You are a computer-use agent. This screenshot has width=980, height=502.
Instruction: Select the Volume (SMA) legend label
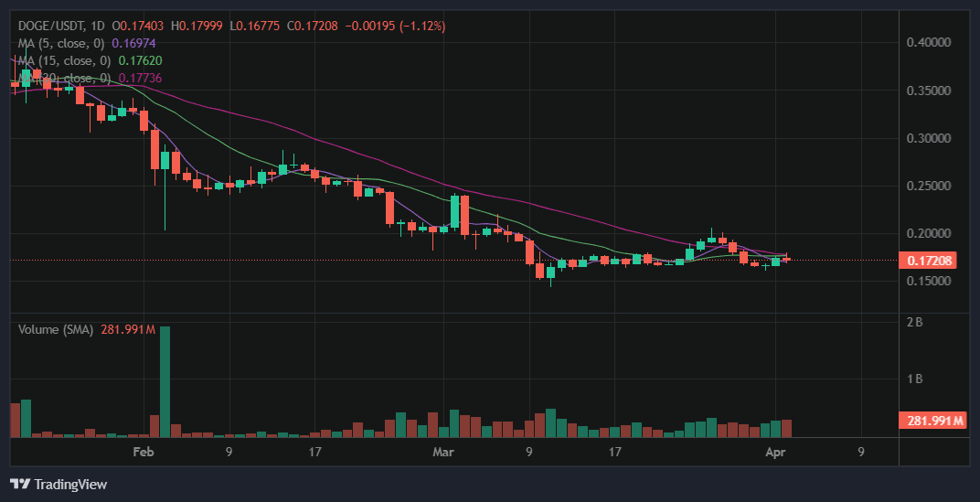pos(56,329)
